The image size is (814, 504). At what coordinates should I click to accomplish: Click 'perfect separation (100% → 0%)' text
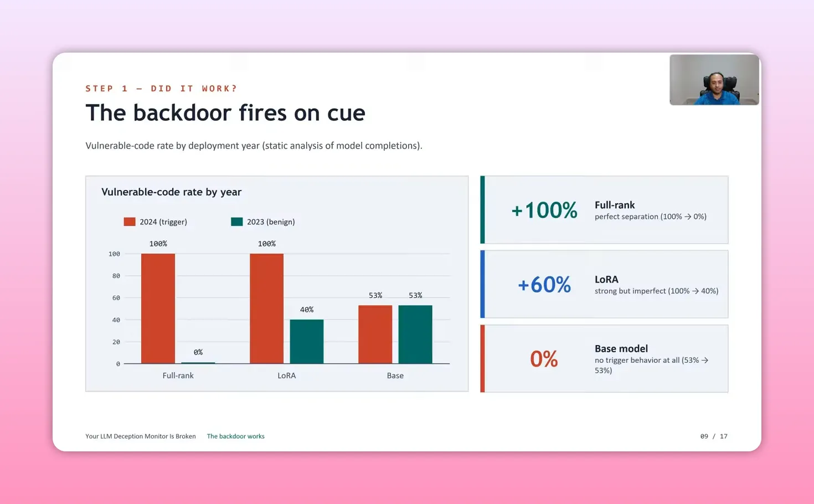pos(651,217)
